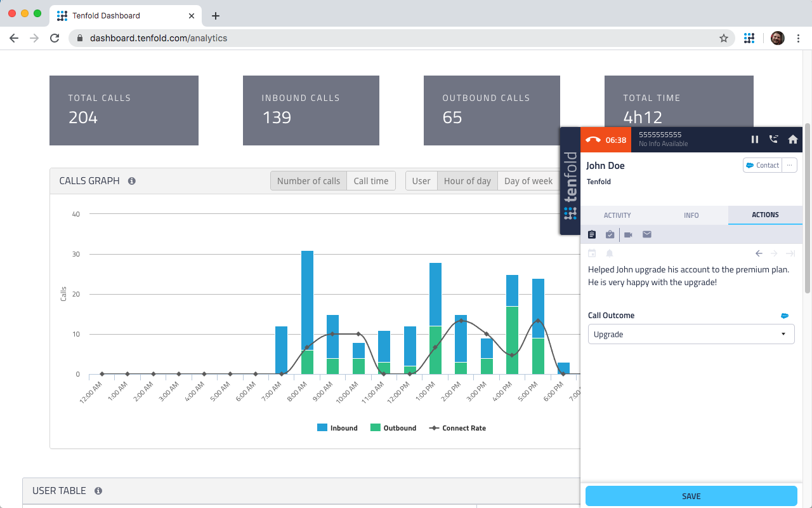Select the clipboard note icon
812x508 pixels.
tap(592, 235)
